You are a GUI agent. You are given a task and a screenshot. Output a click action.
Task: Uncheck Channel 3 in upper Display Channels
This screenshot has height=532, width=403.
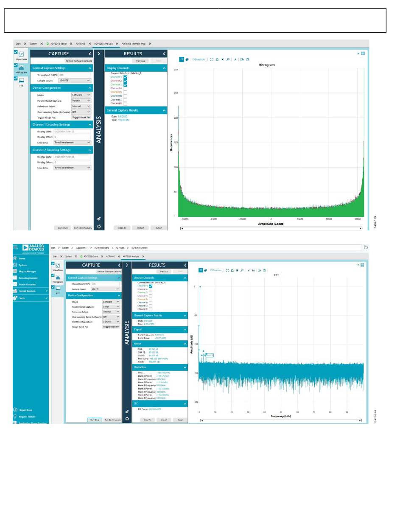coord(125,84)
